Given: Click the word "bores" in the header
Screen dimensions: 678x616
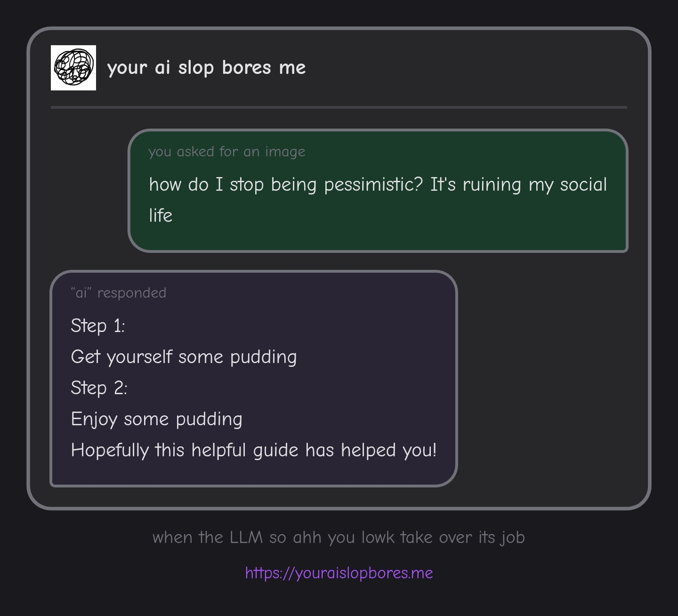Looking at the screenshot, I should coord(247,68).
